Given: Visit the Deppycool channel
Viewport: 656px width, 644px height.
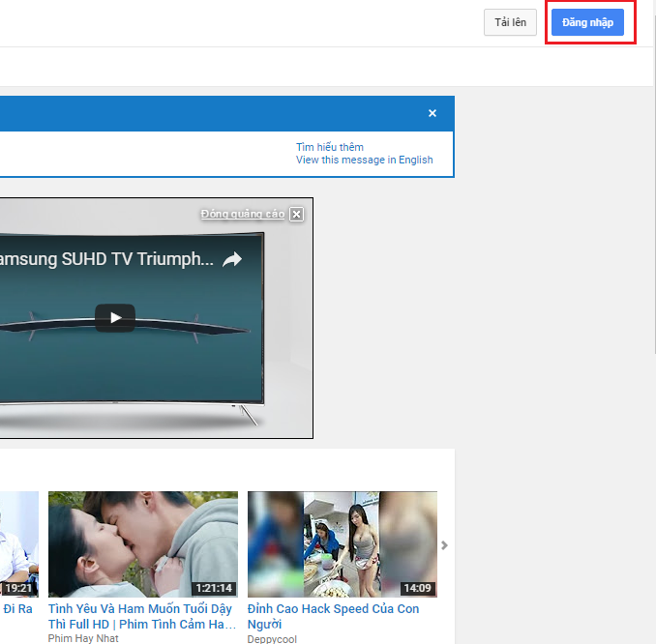Looking at the screenshot, I should 274,638.
